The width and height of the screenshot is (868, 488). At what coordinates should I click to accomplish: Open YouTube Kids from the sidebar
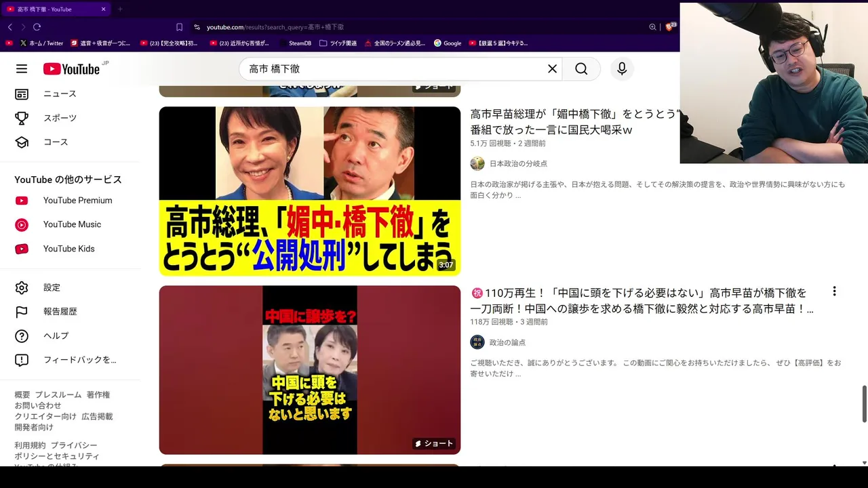71,249
